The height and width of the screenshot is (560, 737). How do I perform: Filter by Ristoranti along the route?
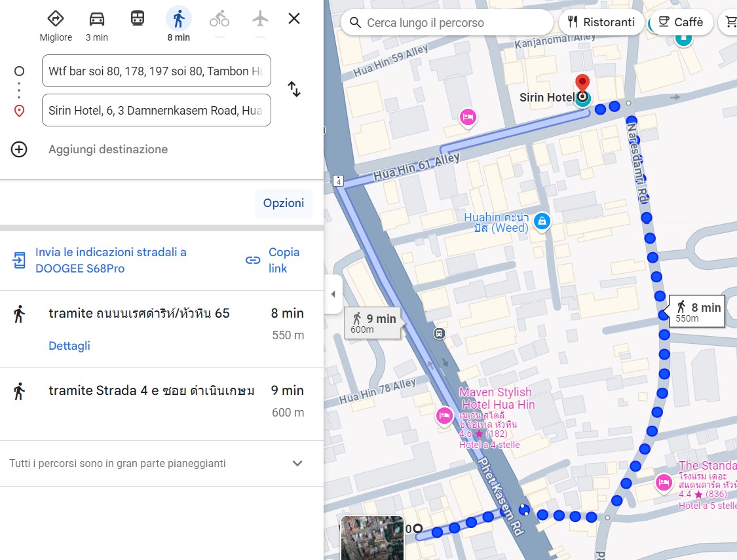(x=601, y=22)
